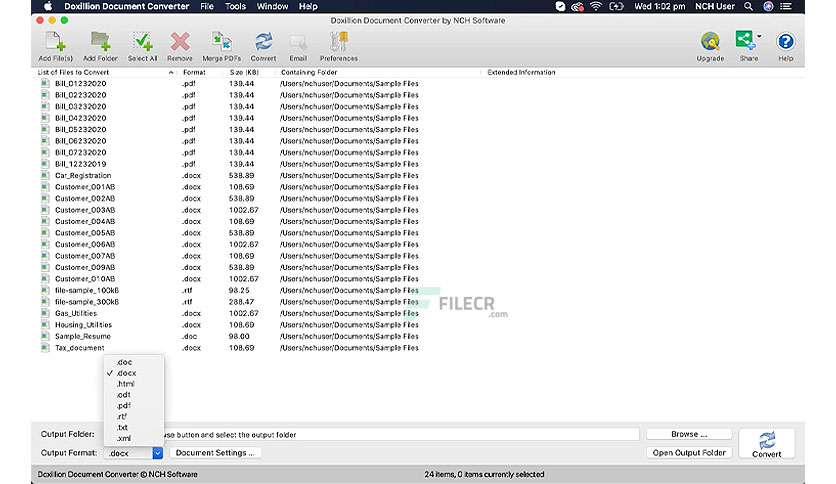Click the Sample_Resume file icon
This screenshot has width=836, height=484.
click(45, 336)
